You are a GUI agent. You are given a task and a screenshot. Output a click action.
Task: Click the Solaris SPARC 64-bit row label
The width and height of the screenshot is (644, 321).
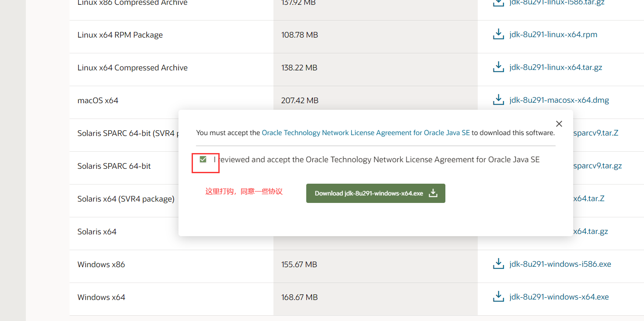click(114, 166)
